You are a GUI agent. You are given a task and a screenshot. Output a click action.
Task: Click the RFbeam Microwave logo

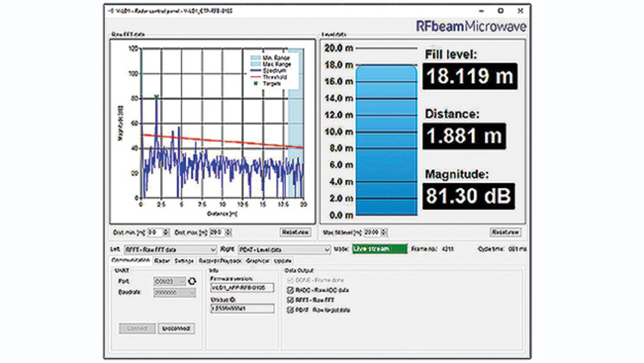click(471, 26)
